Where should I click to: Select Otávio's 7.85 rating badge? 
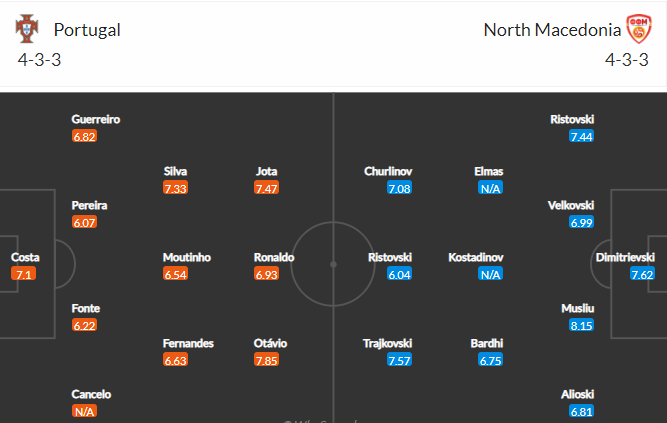tap(266, 360)
